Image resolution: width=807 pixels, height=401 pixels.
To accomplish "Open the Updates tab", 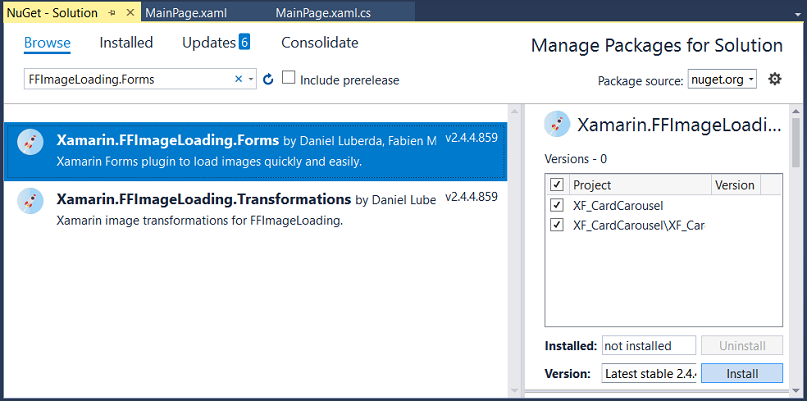I will point(215,43).
